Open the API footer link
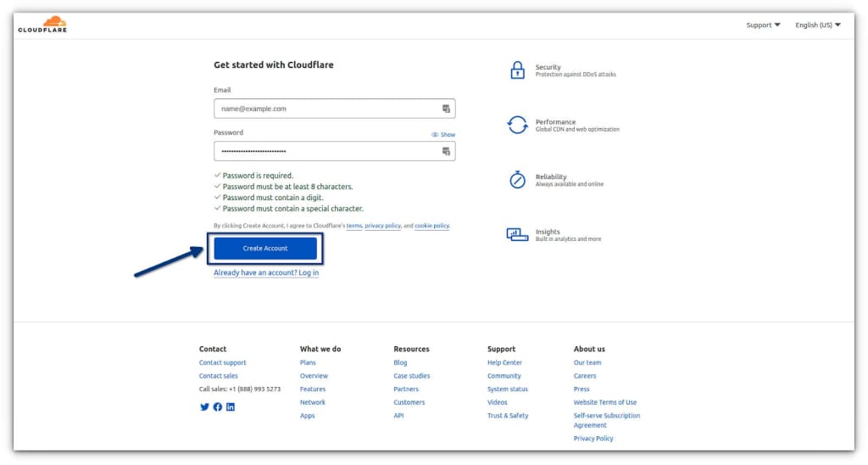Viewport: 868px width, 465px height. pos(398,416)
